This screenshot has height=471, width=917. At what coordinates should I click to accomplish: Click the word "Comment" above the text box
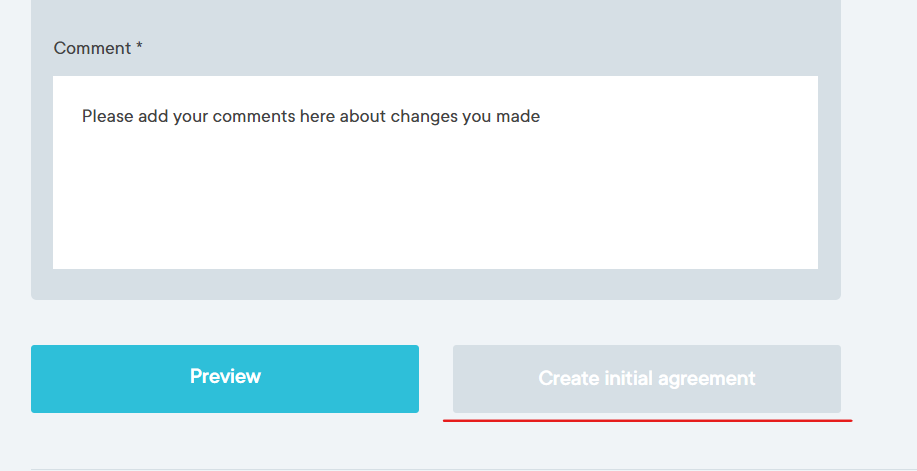click(92, 48)
